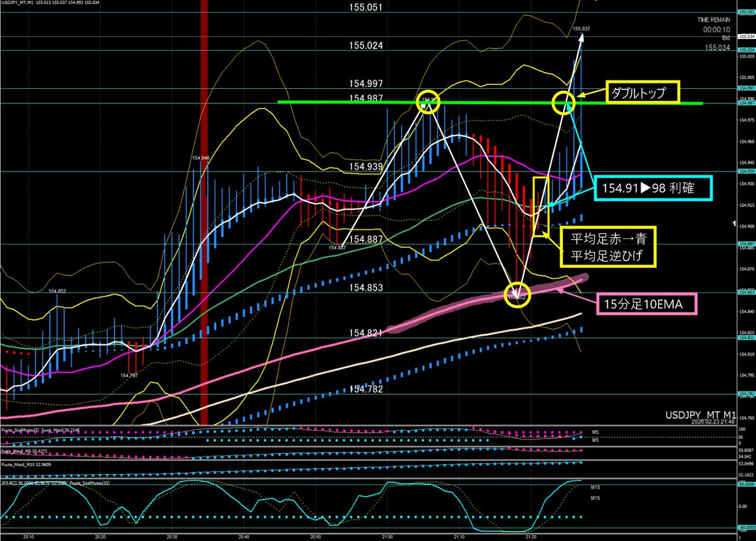The height and width of the screenshot is (541, 756).
Task: Click the 00:00:10 countdown timer
Action: 718,29
